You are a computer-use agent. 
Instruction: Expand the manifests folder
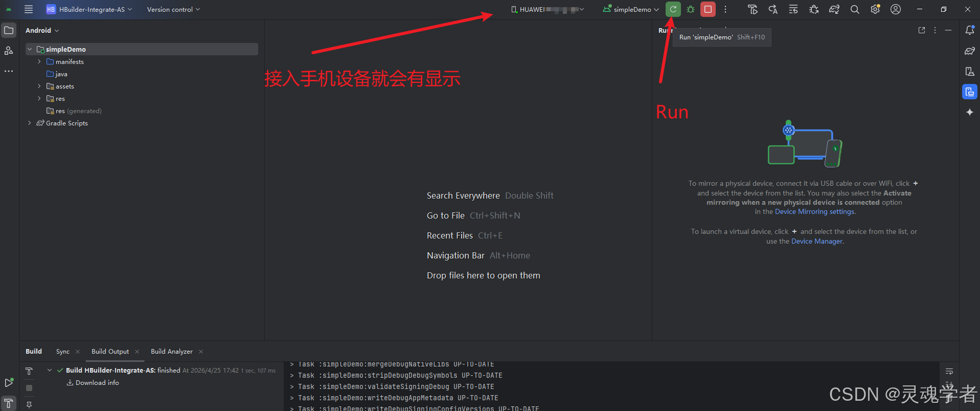click(39, 61)
